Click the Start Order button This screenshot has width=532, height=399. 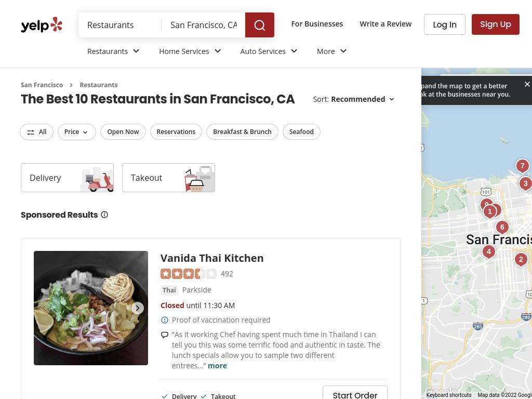coord(355,394)
